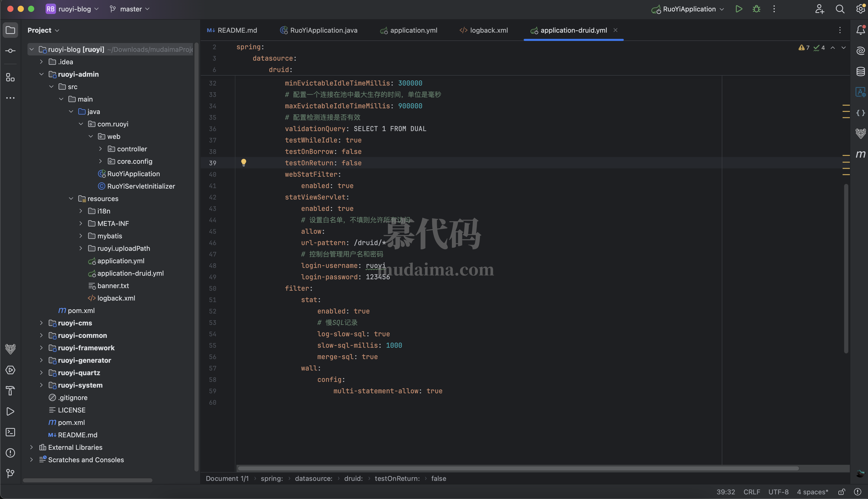
Task: Open the Commit tool window
Action: tap(10, 51)
